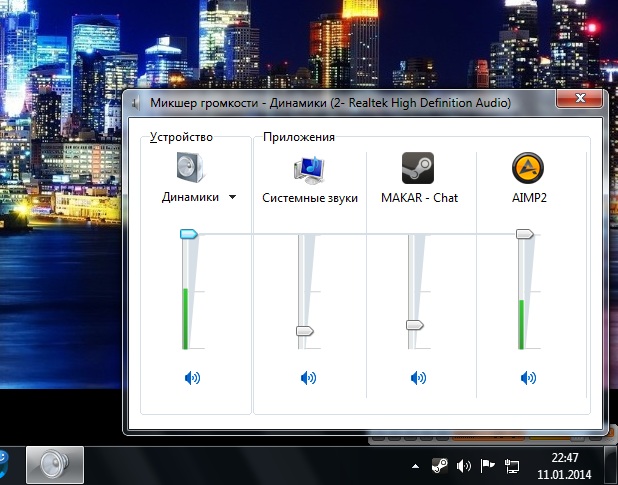Viewport: 618px width, 485px height.
Task: Click the Динамики volume slider handle
Action: click(189, 234)
